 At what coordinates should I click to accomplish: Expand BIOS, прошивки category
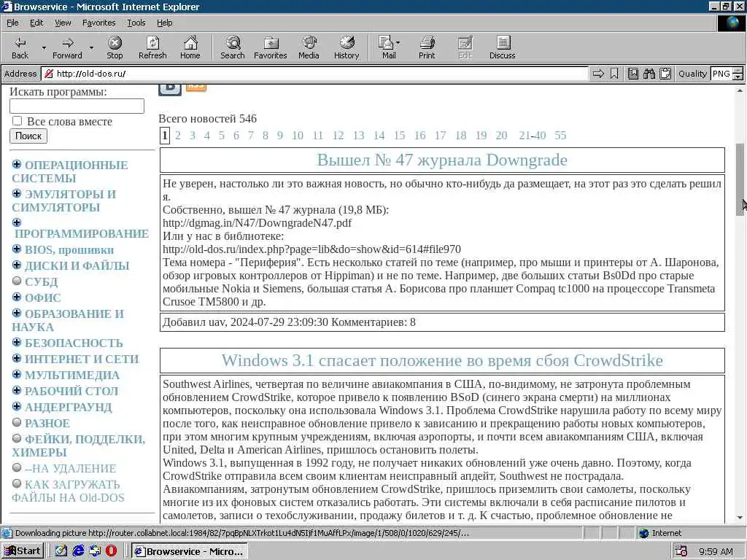pos(17,249)
